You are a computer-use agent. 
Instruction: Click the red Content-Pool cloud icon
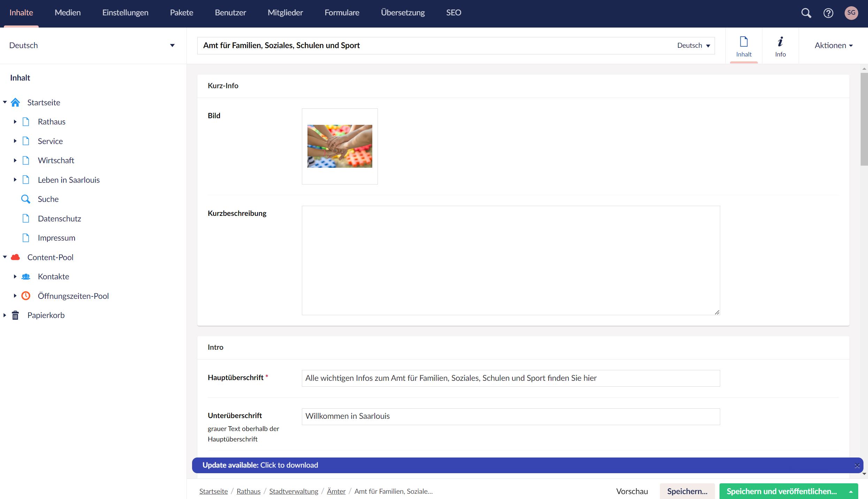15,257
